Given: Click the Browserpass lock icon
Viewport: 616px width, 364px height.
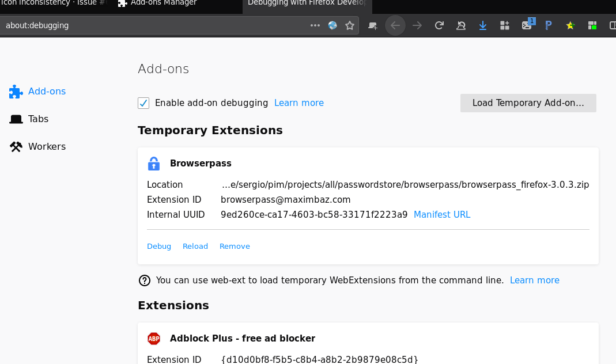Looking at the screenshot, I should point(154,163).
